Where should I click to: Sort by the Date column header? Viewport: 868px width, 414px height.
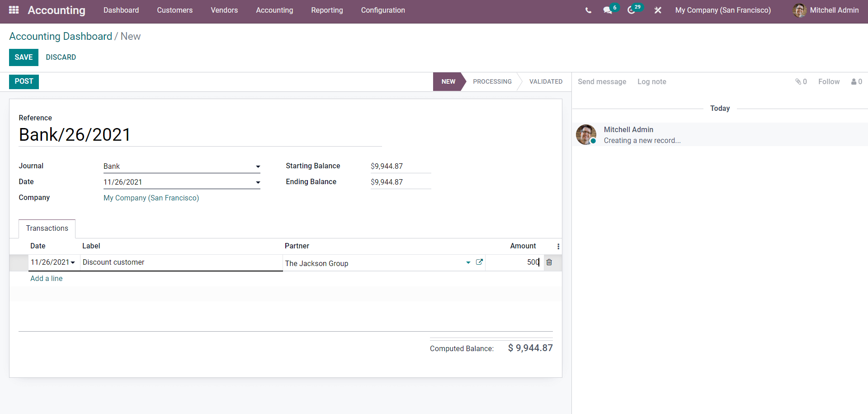[x=38, y=246]
